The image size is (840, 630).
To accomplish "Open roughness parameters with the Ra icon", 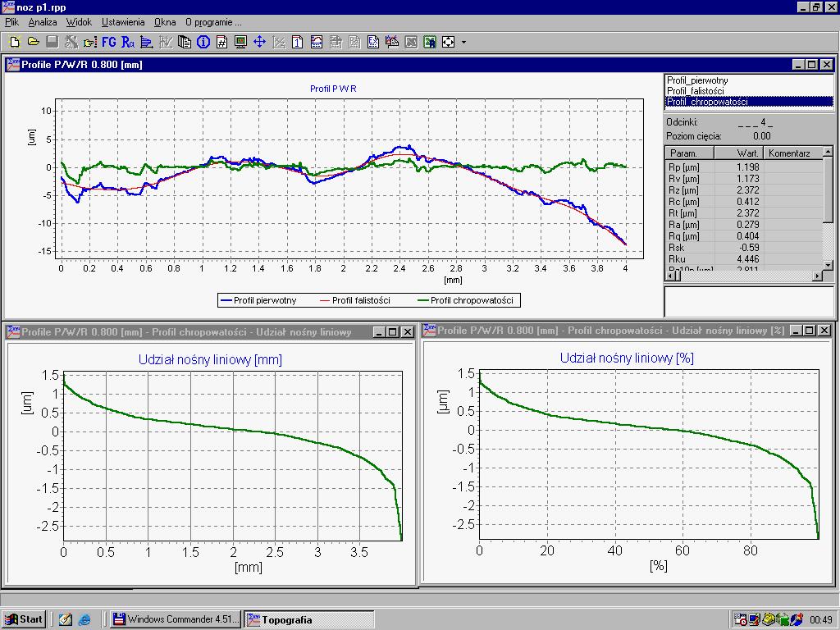I will pyautogui.click(x=127, y=42).
